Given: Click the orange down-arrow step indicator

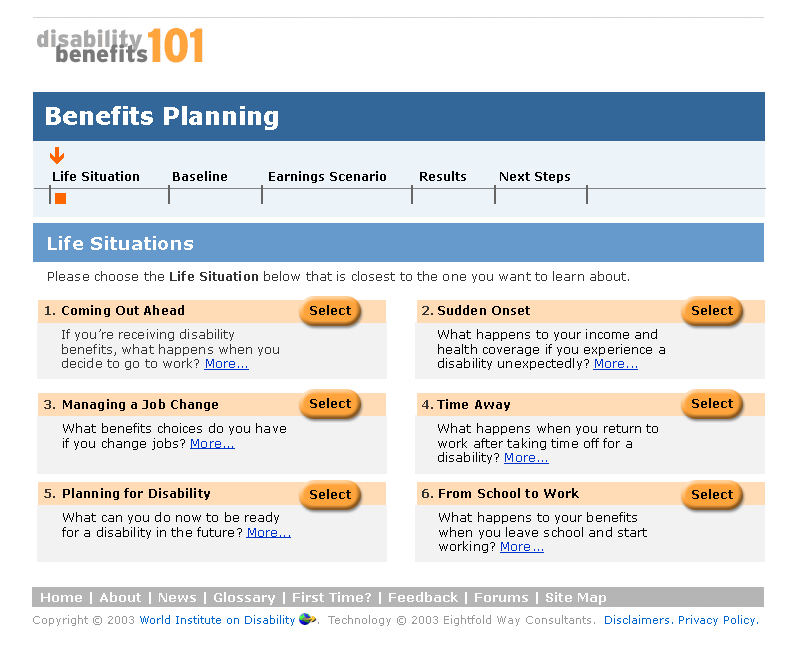Looking at the screenshot, I should [57, 155].
